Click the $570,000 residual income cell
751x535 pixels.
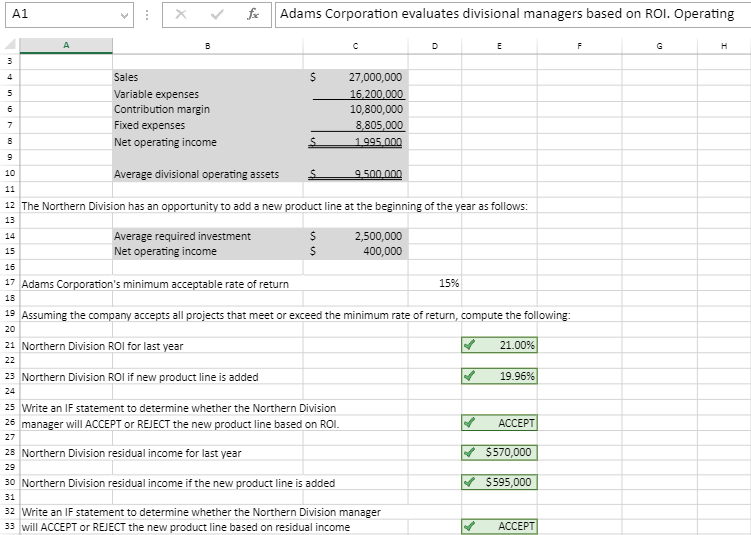pyautogui.click(x=499, y=452)
